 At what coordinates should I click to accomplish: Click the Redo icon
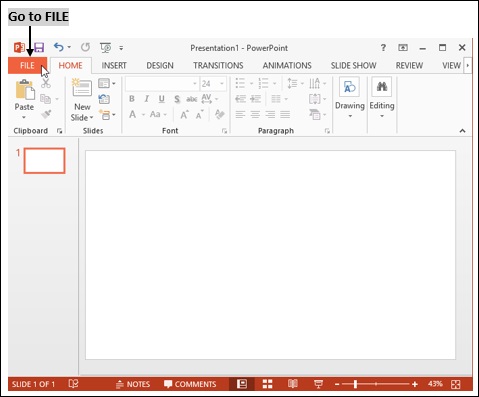tap(85, 47)
